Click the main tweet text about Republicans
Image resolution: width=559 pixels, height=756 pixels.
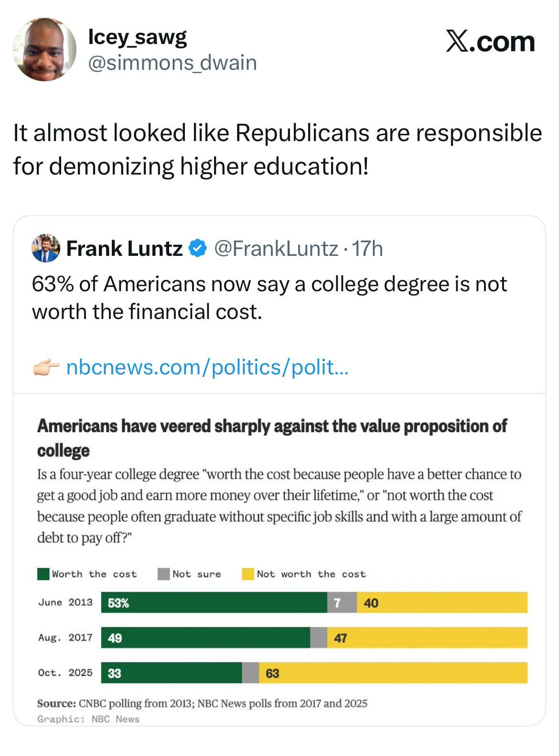coord(277,149)
